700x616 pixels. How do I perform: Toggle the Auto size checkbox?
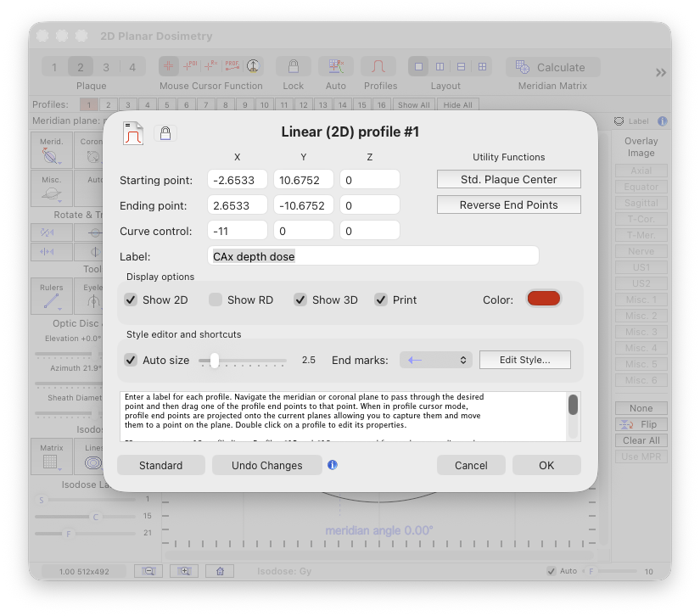click(x=131, y=360)
